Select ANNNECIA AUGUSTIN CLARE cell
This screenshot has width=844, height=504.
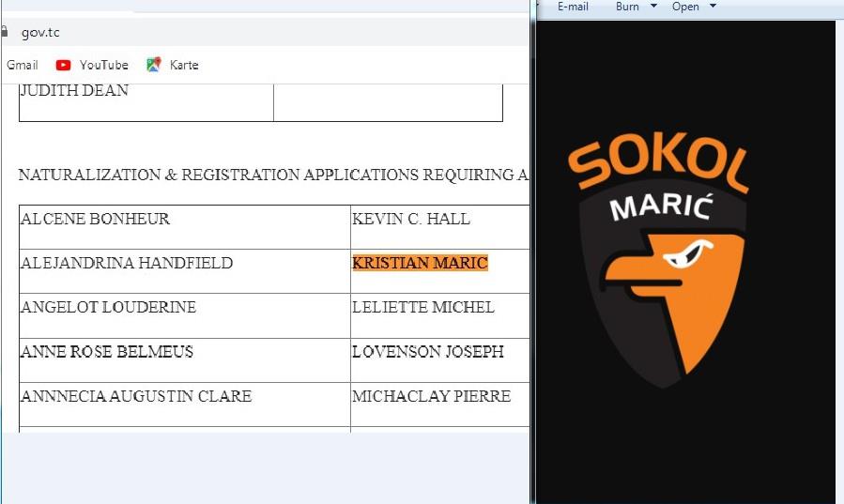coord(185,405)
